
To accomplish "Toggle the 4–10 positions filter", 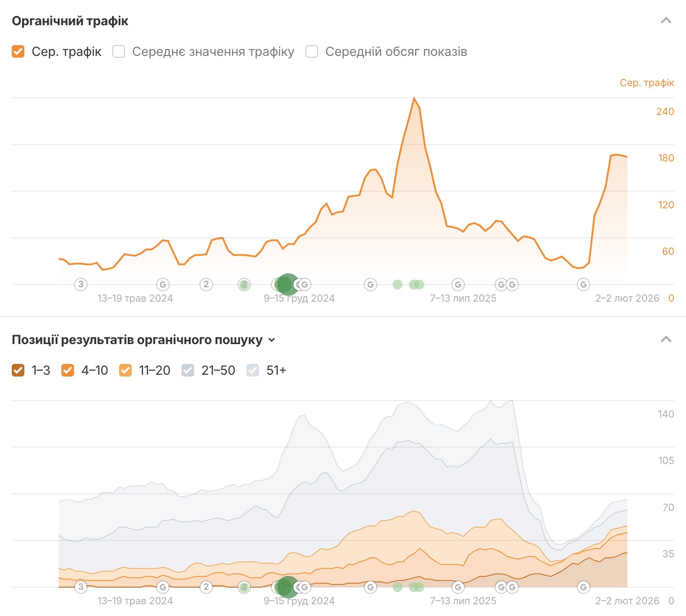I will pos(68,370).
